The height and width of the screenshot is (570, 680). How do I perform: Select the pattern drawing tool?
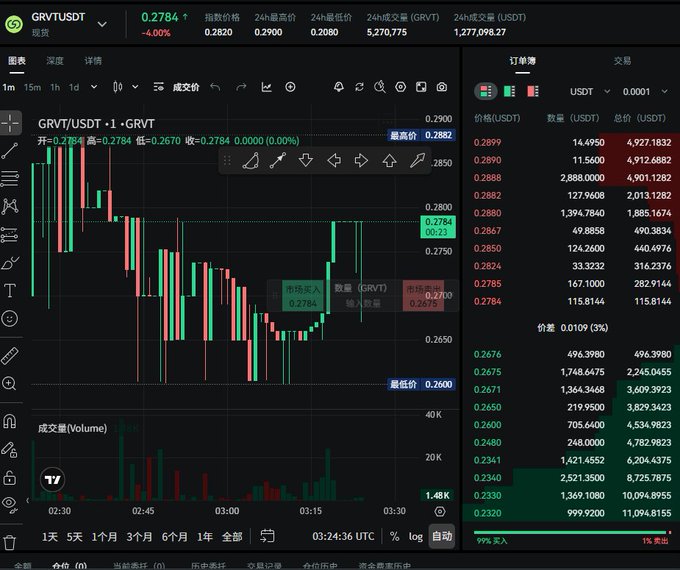tap(10, 206)
